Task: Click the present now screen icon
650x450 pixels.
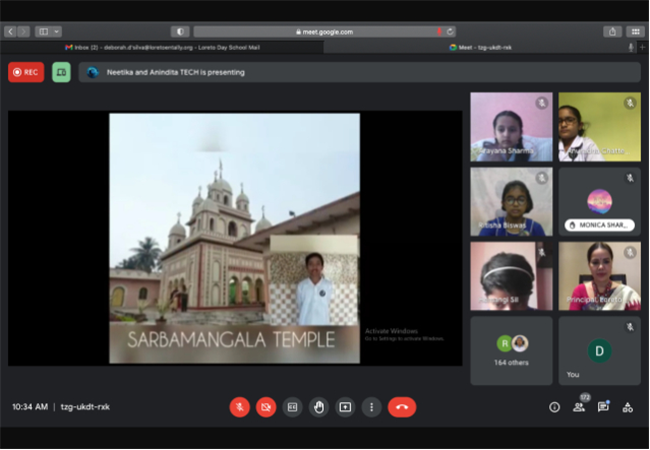Action: 345,407
